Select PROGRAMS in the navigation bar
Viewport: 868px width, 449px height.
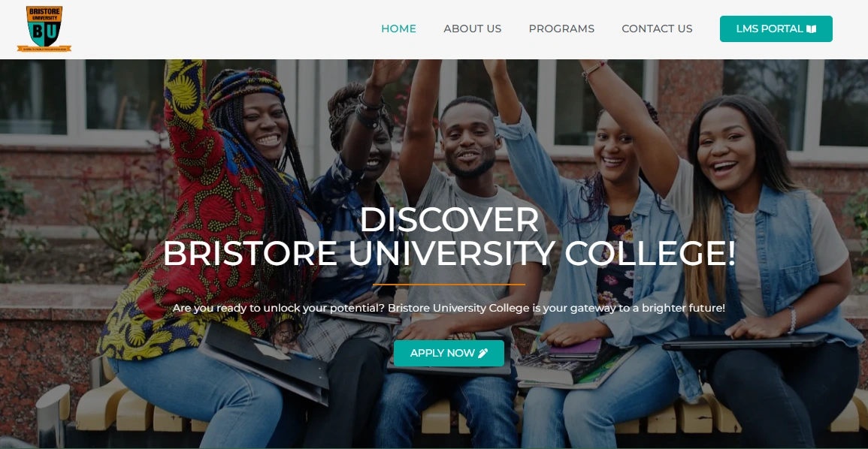pyautogui.click(x=561, y=29)
